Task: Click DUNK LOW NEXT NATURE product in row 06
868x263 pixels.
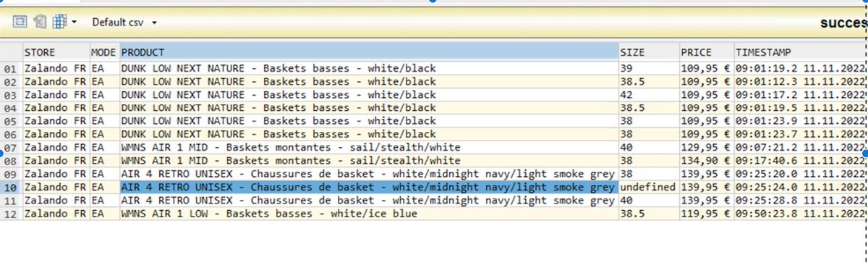Action: pos(369,134)
